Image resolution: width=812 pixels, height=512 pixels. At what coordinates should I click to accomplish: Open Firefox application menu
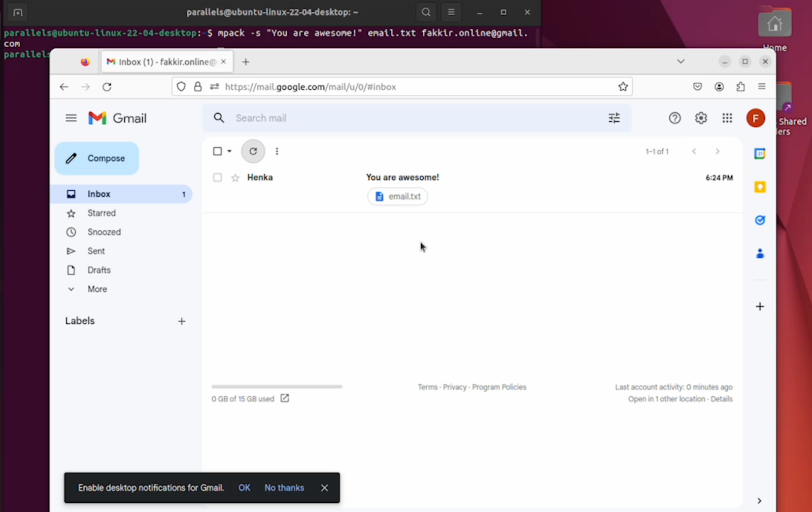pos(762,87)
